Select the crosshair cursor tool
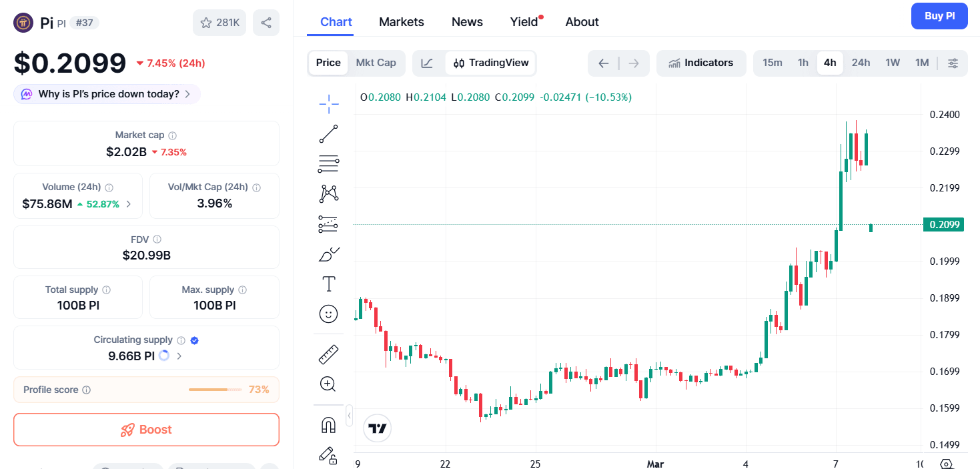 click(328, 105)
